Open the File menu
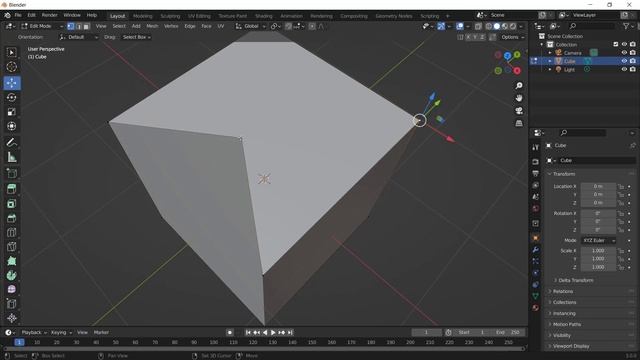 click(18, 15)
